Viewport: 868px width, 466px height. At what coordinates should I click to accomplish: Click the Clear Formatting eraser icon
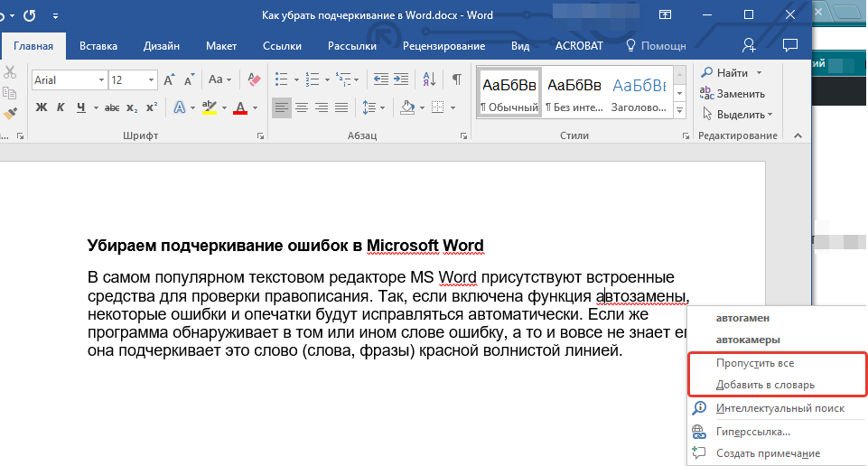click(x=253, y=79)
